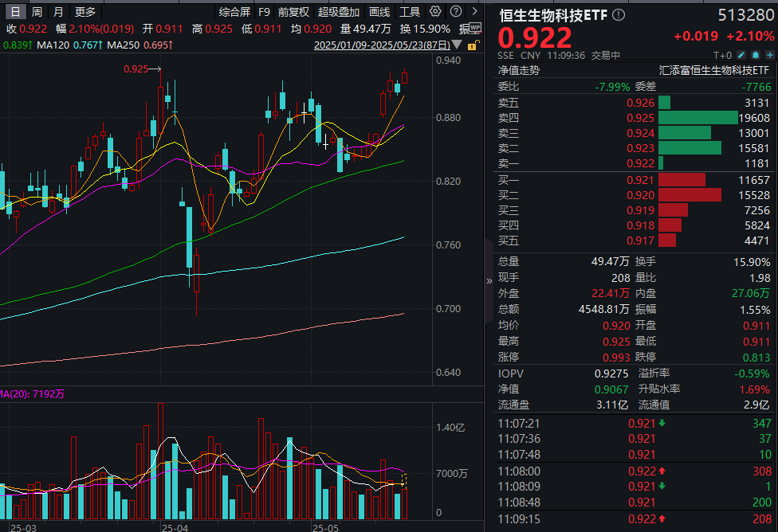Click 外盘 value 22.41万
The height and width of the screenshot is (532, 778).
pyautogui.click(x=611, y=294)
